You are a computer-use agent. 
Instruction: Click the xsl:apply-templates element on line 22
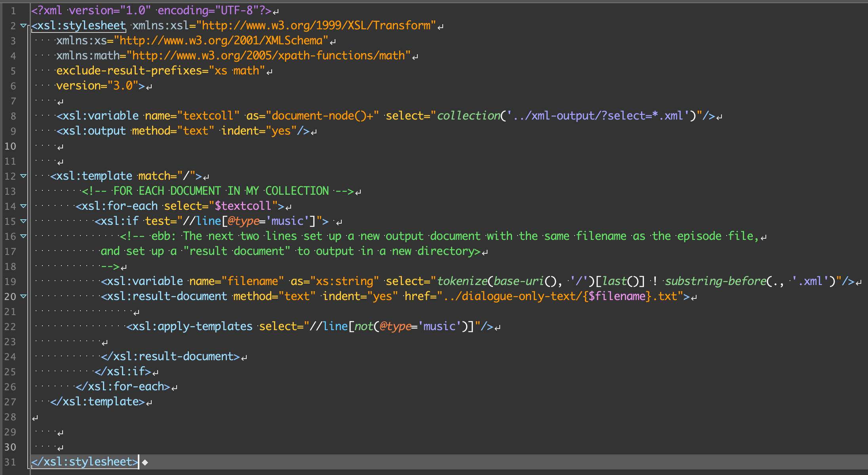coord(310,327)
